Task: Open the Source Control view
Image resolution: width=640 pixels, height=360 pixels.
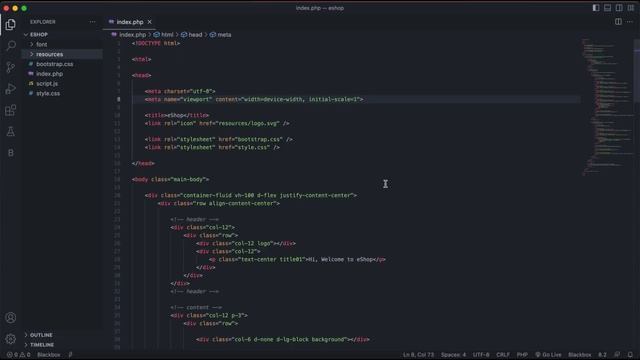Action: pos(11,67)
